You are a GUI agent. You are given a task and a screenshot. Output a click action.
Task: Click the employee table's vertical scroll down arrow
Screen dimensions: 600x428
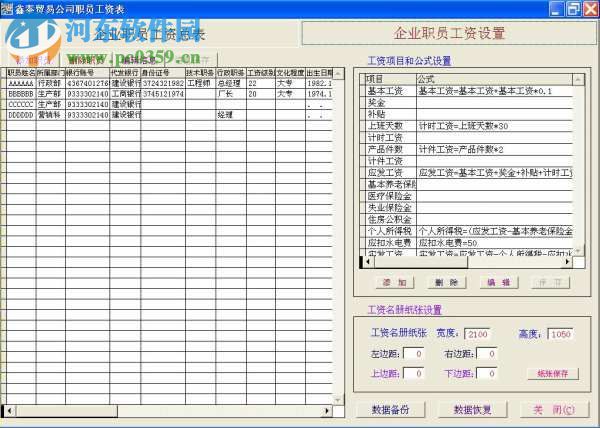(x=338, y=400)
